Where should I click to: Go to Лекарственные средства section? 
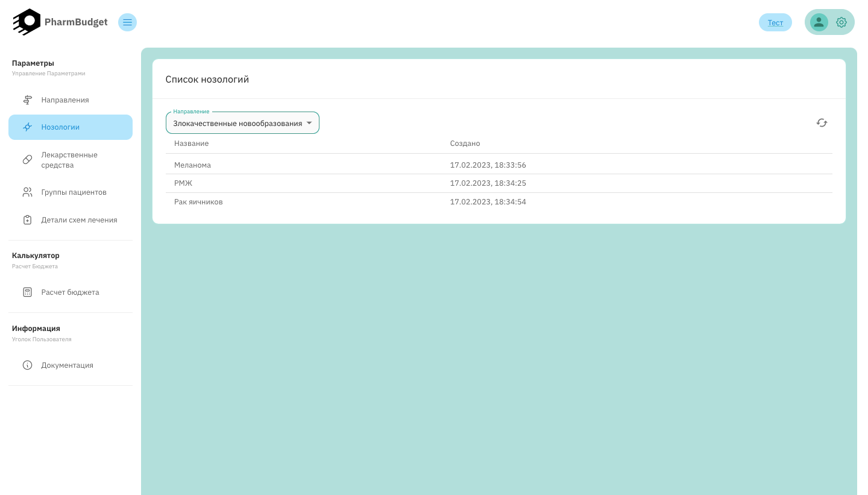[x=71, y=160]
